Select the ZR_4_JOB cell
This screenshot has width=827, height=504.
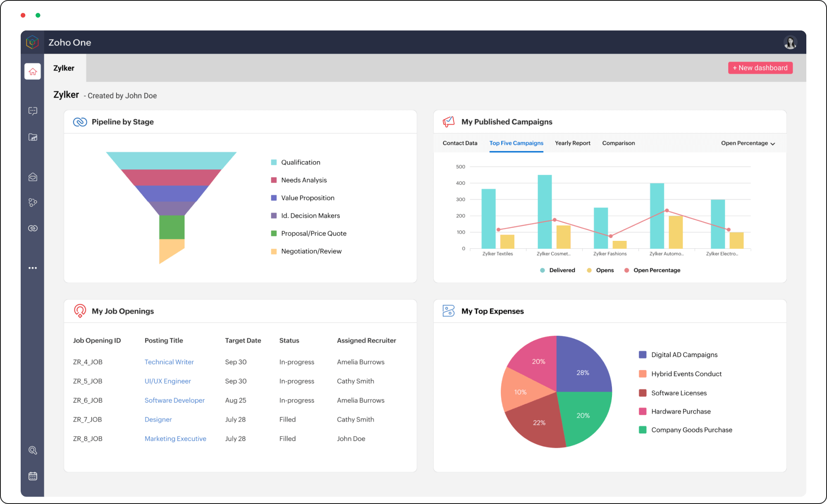(88, 362)
